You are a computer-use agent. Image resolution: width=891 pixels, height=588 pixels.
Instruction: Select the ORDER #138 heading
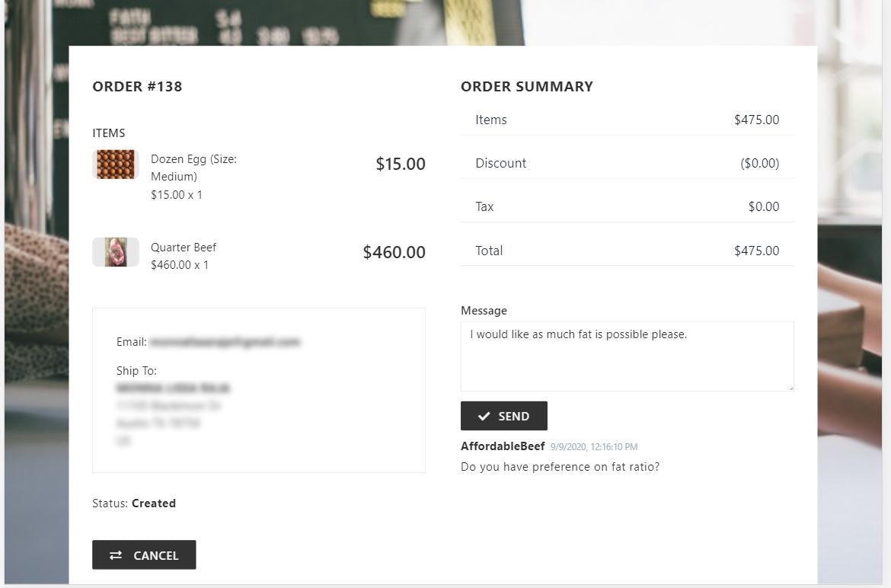click(x=137, y=87)
